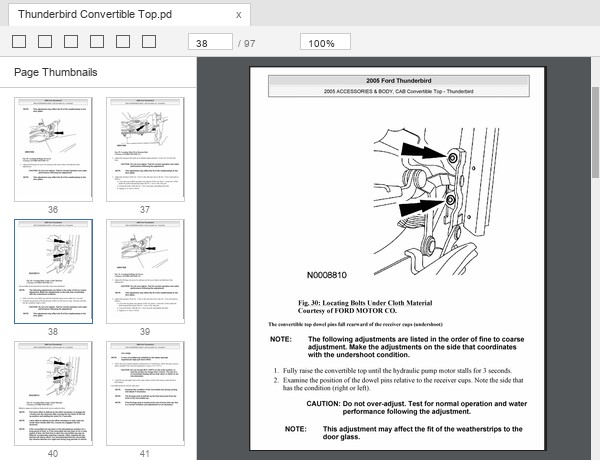The image size is (600, 460).
Task: Click the 'dowel pins fall rearward' sentence
Action: pyautogui.click(x=355, y=325)
